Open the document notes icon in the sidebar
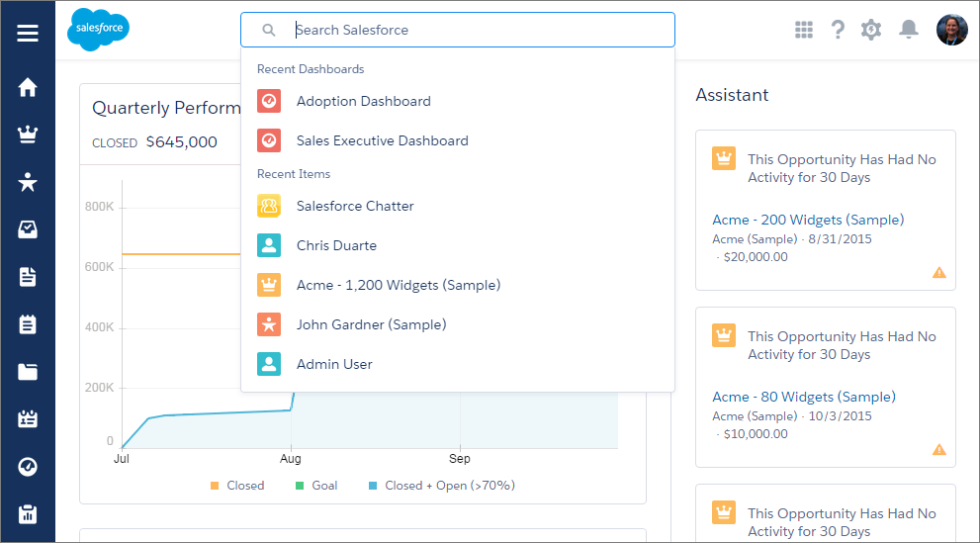Image resolution: width=980 pixels, height=543 pixels. (28, 277)
